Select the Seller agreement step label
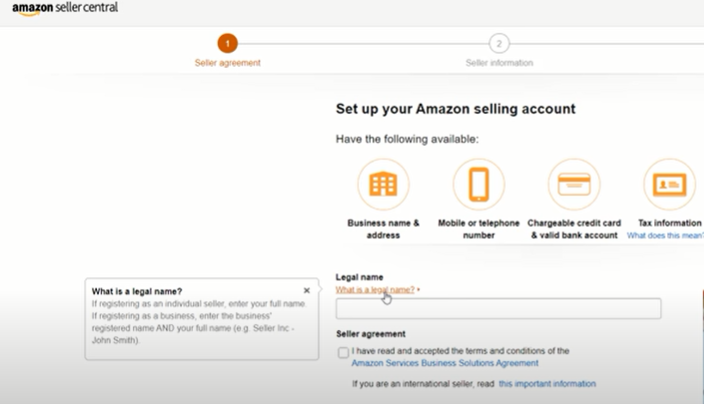Image resolution: width=704 pixels, height=404 pixels. tap(228, 63)
